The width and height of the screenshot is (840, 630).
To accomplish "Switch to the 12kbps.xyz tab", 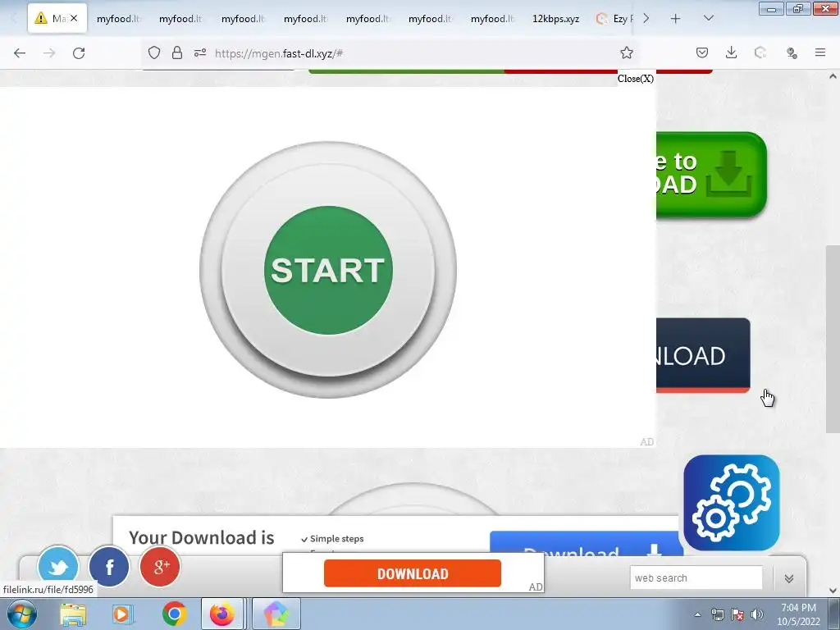I will pos(555,19).
